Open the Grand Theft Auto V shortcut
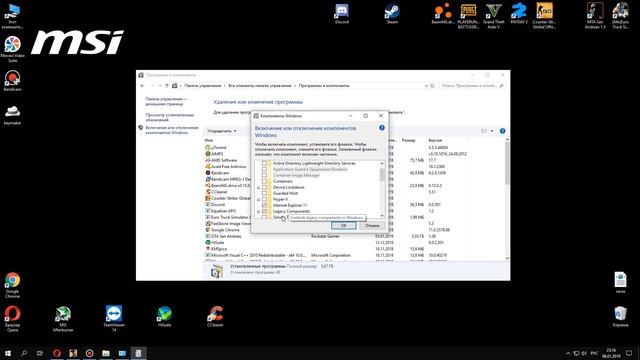 pyautogui.click(x=493, y=16)
